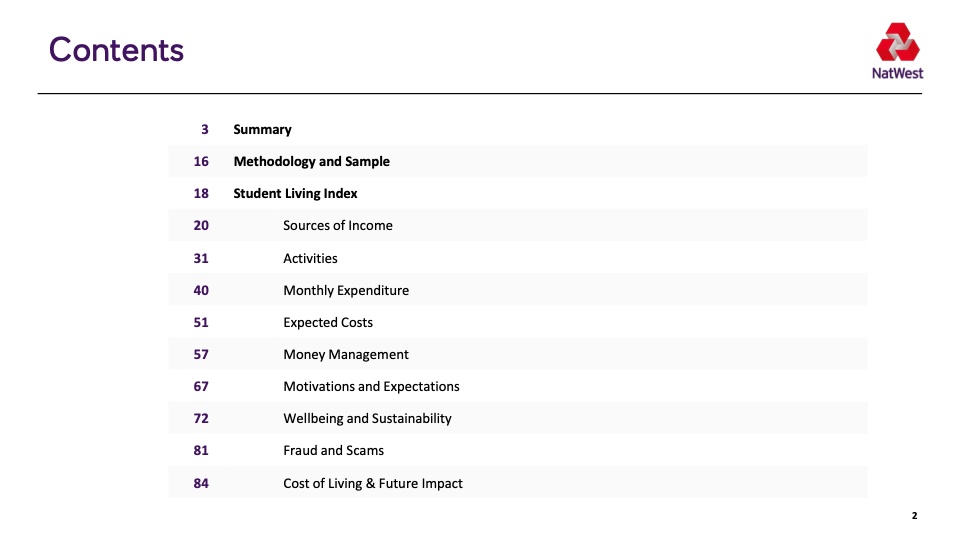Screen dimensions: 960x540
Task: Open the Summary section link
Action: point(262,129)
